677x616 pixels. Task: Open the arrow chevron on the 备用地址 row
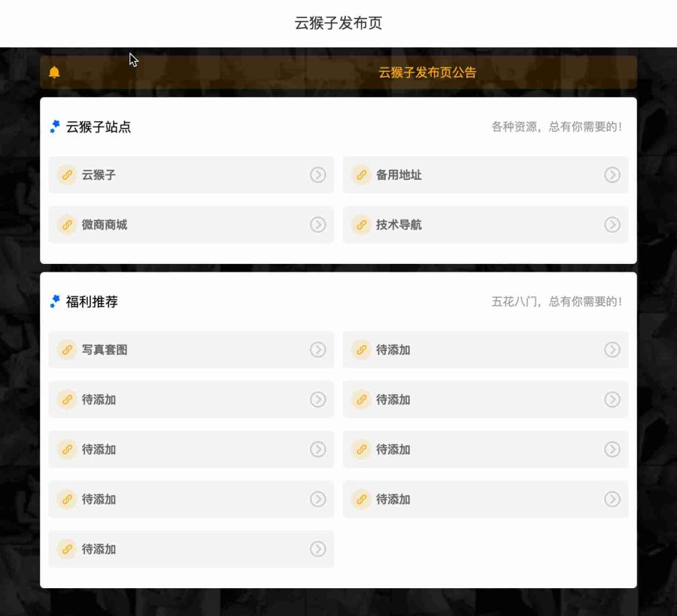point(612,175)
